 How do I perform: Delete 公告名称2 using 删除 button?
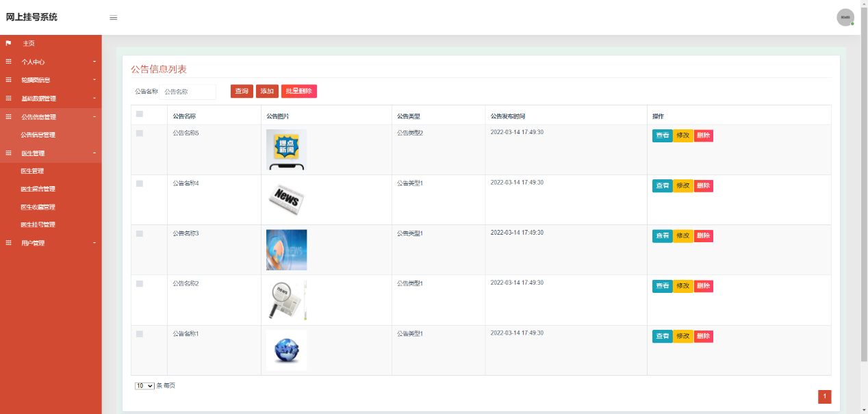coord(704,285)
